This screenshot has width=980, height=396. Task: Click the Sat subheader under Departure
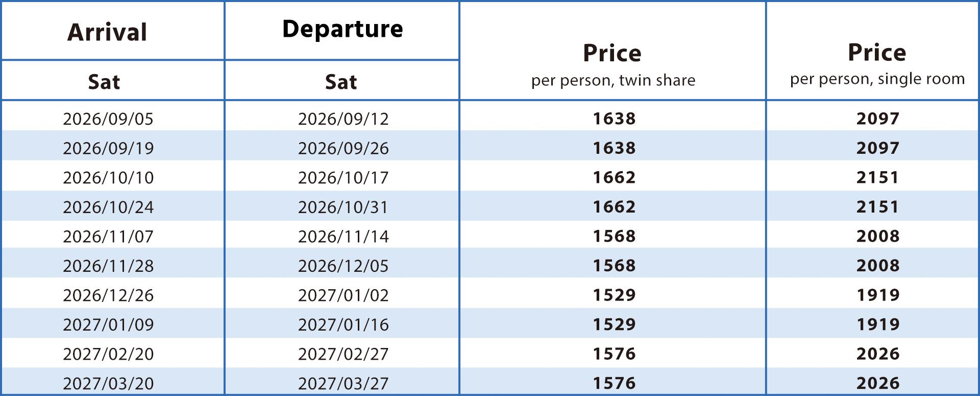click(341, 82)
